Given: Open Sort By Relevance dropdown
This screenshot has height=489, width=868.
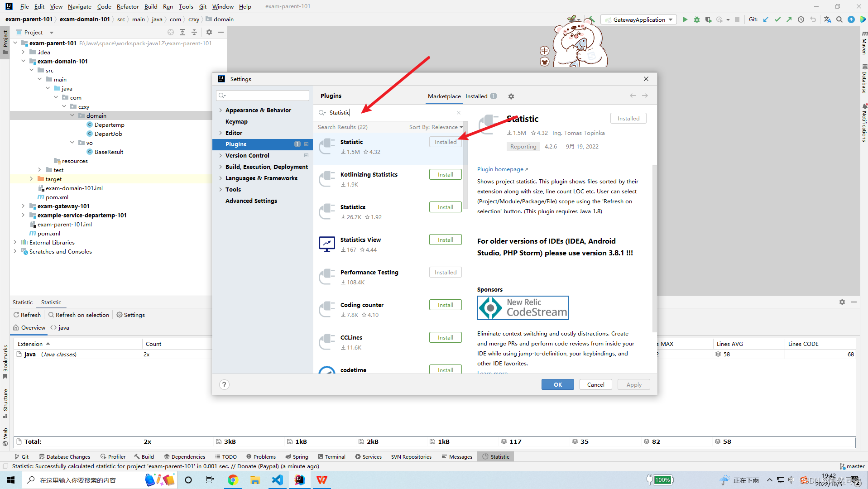Looking at the screenshot, I should (x=436, y=127).
